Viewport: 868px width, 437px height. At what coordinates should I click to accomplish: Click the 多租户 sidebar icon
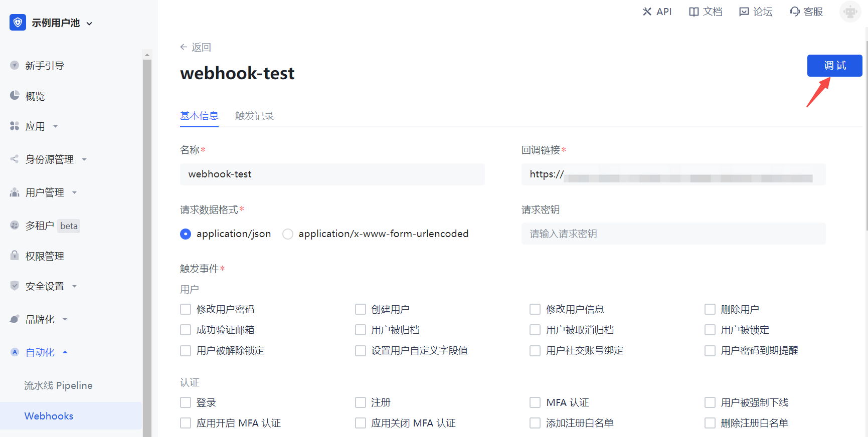pyautogui.click(x=15, y=226)
